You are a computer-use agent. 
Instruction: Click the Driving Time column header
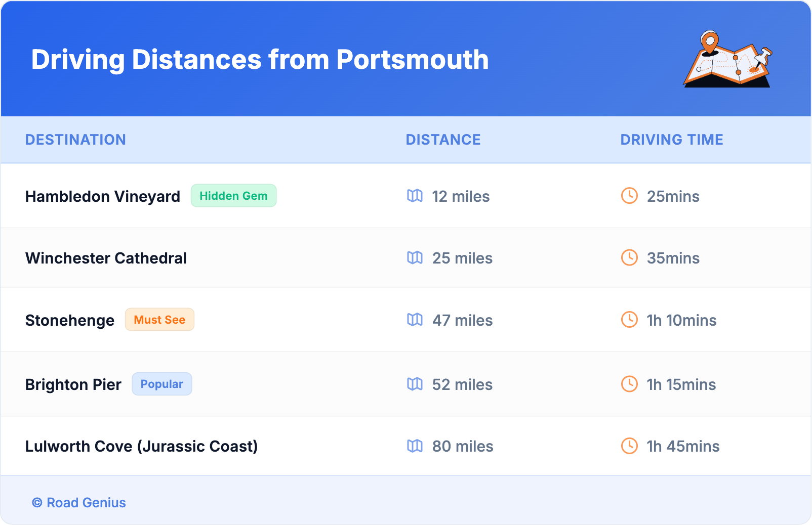point(672,140)
